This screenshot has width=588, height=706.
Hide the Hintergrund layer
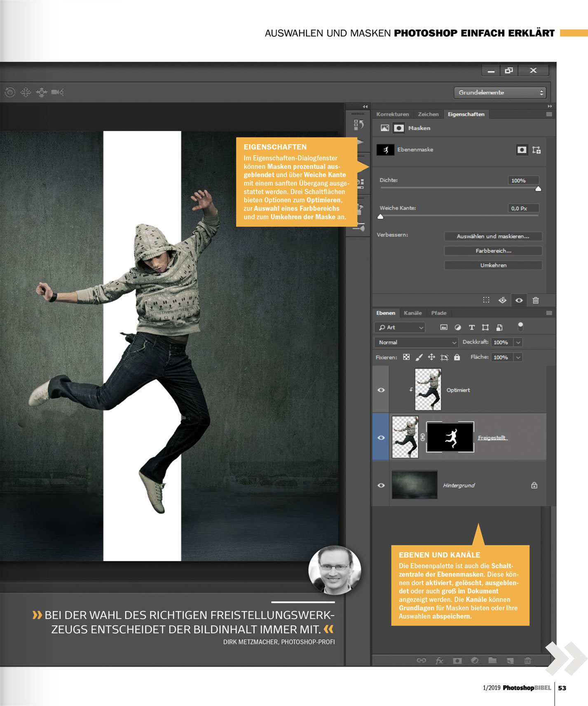[381, 485]
